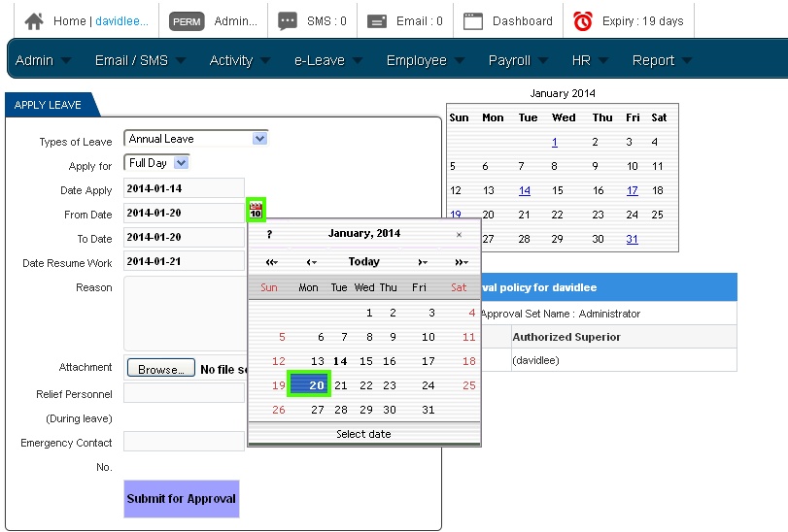Screen dimensions: 788x532
Task: Close the date picker popup
Action: (x=459, y=234)
